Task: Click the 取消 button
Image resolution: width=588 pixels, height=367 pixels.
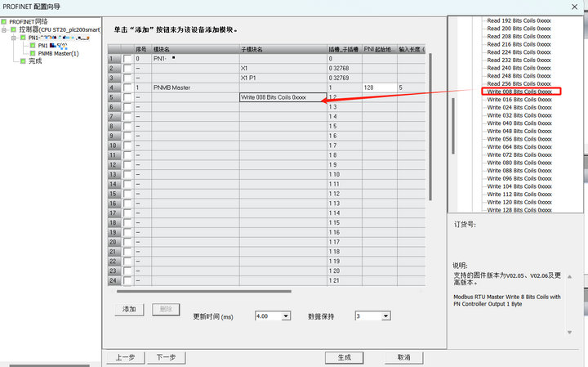Action: click(x=404, y=357)
